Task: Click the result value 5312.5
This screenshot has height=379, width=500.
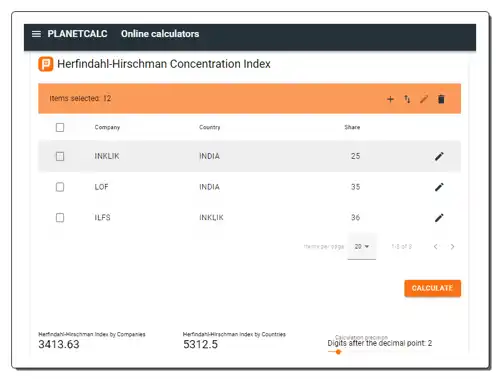Action: click(x=200, y=344)
